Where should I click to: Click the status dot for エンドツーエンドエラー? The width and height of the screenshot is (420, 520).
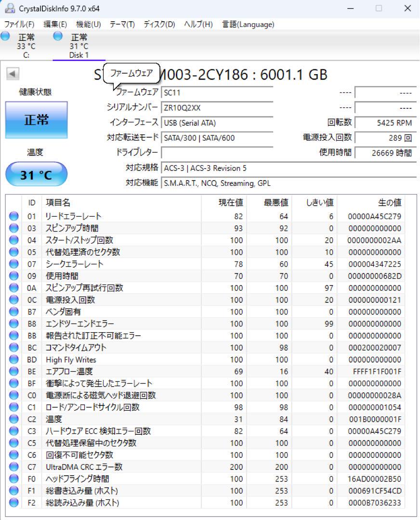tap(14, 324)
